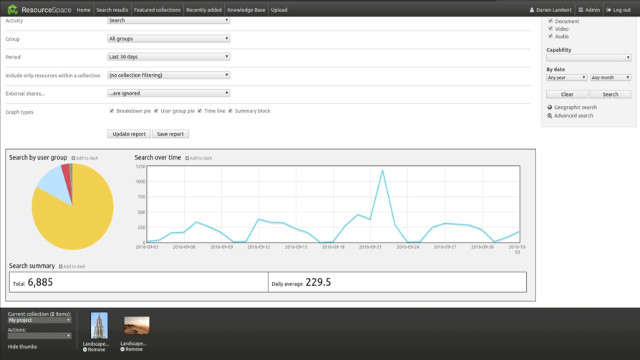Screen dimensions: 640x360
Task: Open the Capability dropdown
Action: click(589, 58)
